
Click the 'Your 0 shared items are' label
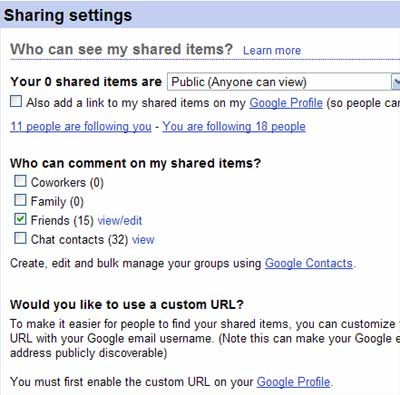tap(86, 82)
